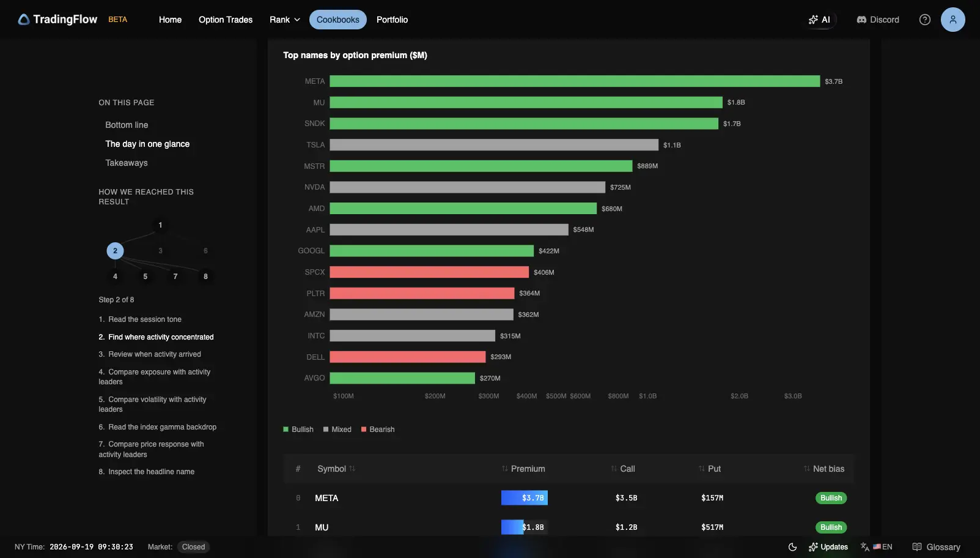Sort table by Premium column
This screenshot has width=980, height=558.
[523, 469]
